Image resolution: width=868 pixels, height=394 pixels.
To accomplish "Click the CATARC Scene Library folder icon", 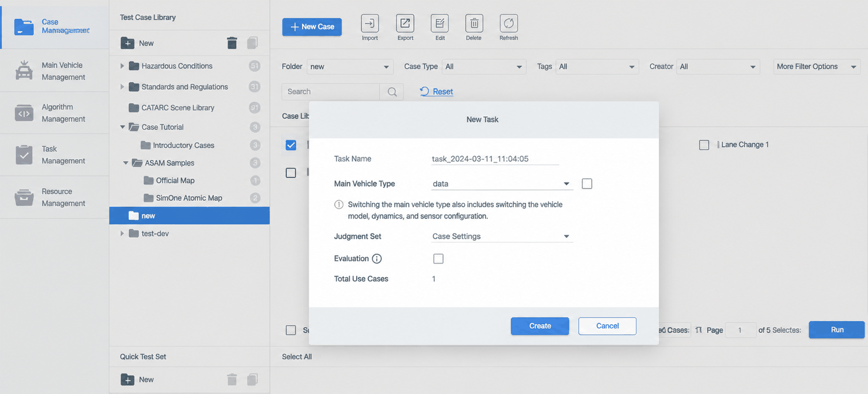I will tap(133, 107).
